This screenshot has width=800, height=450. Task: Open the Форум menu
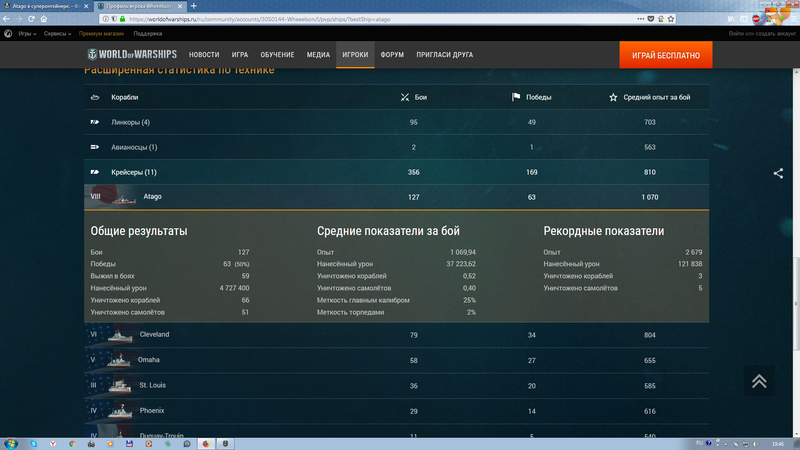pos(392,55)
